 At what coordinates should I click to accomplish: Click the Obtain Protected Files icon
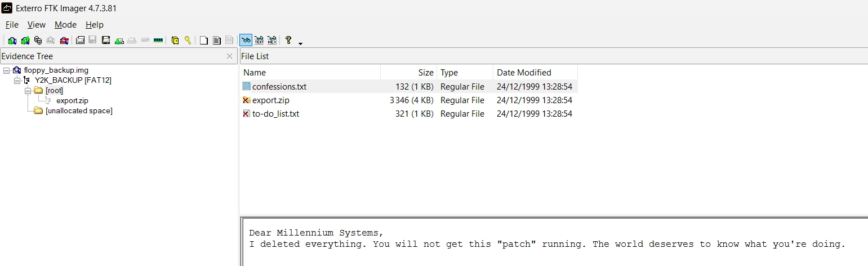pos(175,41)
